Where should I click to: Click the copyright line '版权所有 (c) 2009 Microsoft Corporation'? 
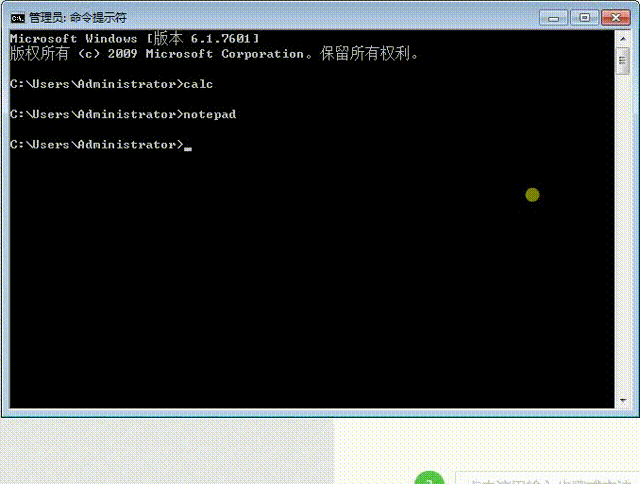pos(214,53)
